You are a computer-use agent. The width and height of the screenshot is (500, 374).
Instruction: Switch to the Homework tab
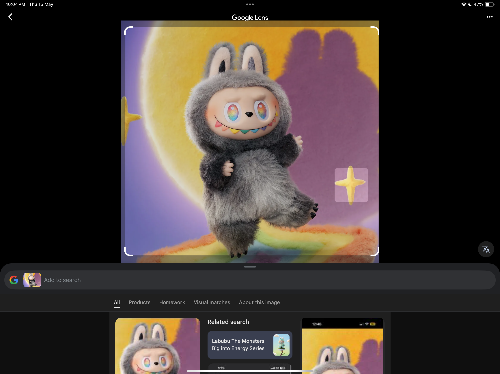click(172, 302)
